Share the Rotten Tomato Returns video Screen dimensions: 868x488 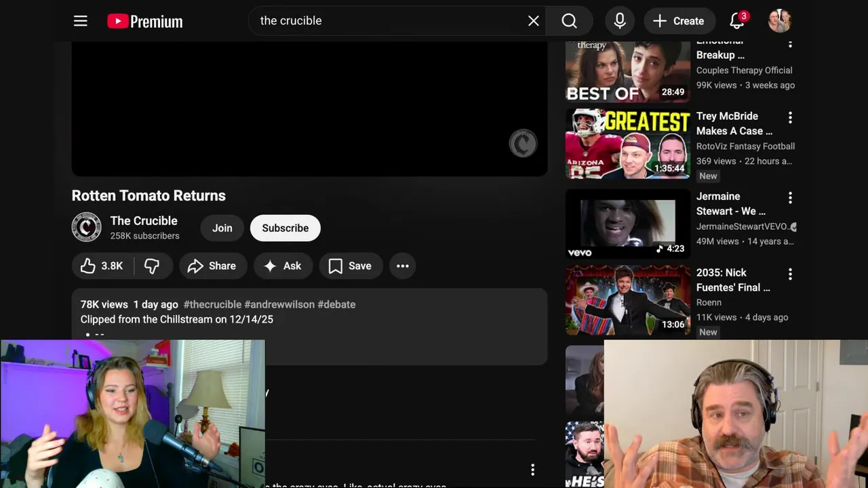212,266
